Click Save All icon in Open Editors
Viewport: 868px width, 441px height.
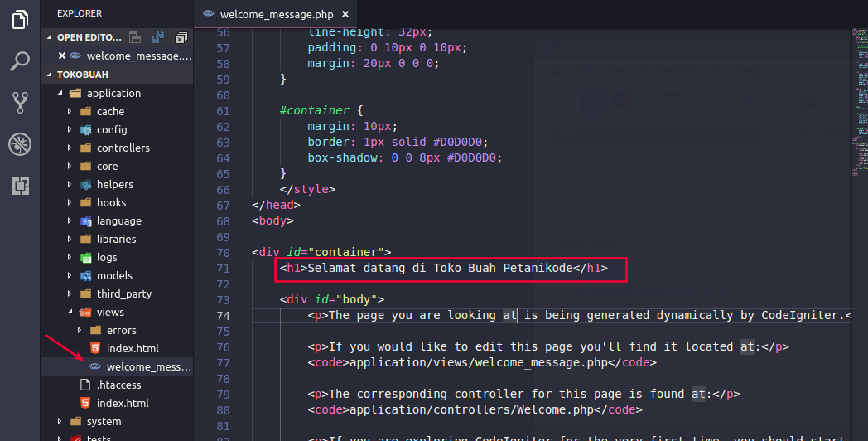pyautogui.click(x=157, y=37)
